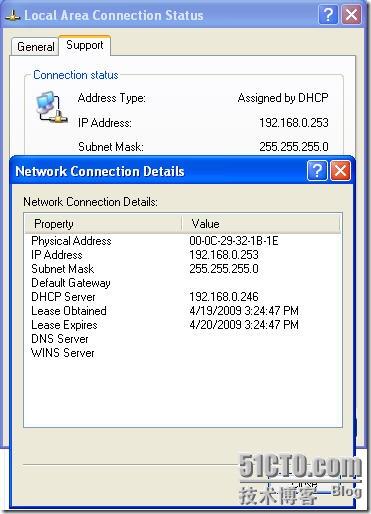Click help button in Local Area Connection Status

pos(328,15)
